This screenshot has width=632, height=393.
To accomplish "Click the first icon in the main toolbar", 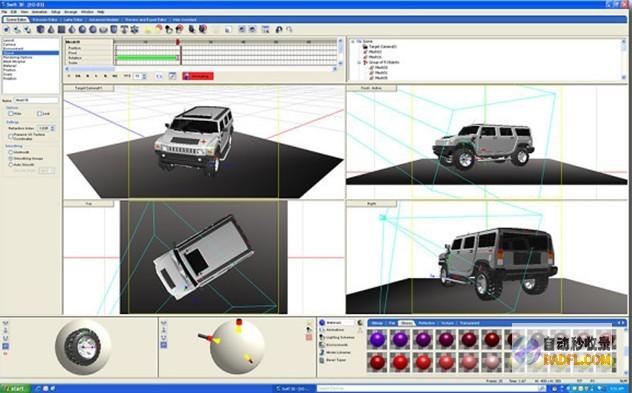I will pyautogui.click(x=6, y=29).
